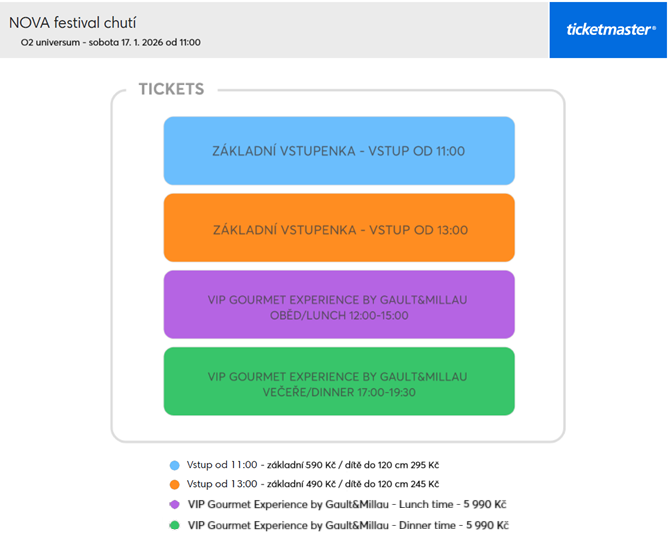This screenshot has height=542, width=670.
Task: Select blue Základní vstupenka – vstup od 11:00 block
Action: coord(339,151)
